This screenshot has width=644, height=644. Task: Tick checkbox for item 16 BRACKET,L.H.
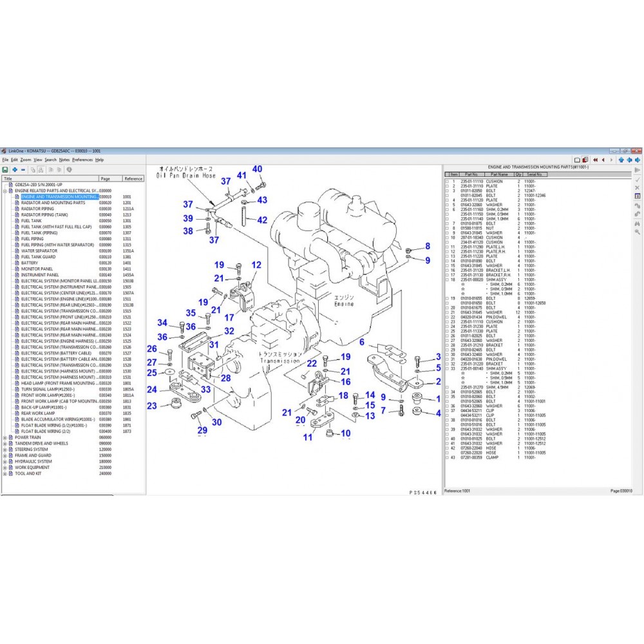(x=448, y=270)
